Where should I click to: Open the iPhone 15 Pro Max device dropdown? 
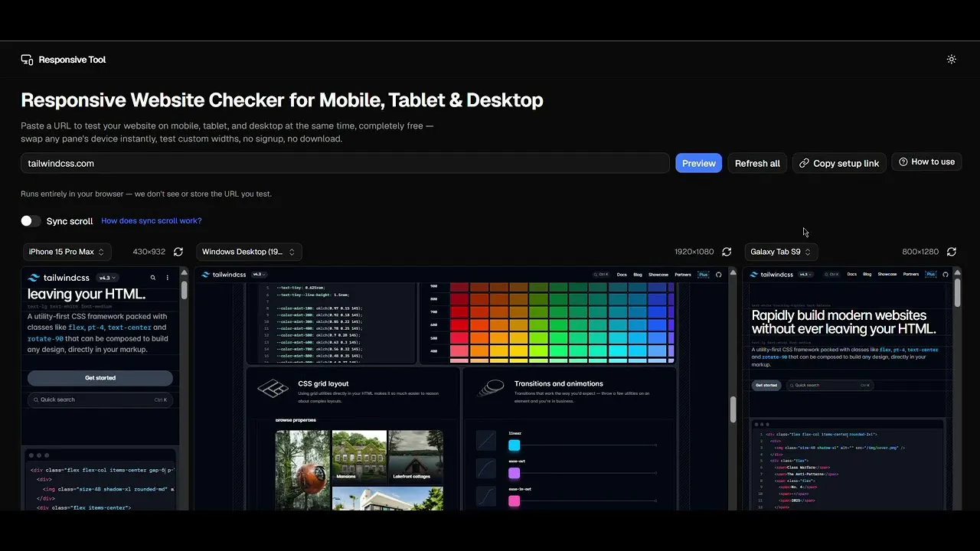(x=67, y=252)
